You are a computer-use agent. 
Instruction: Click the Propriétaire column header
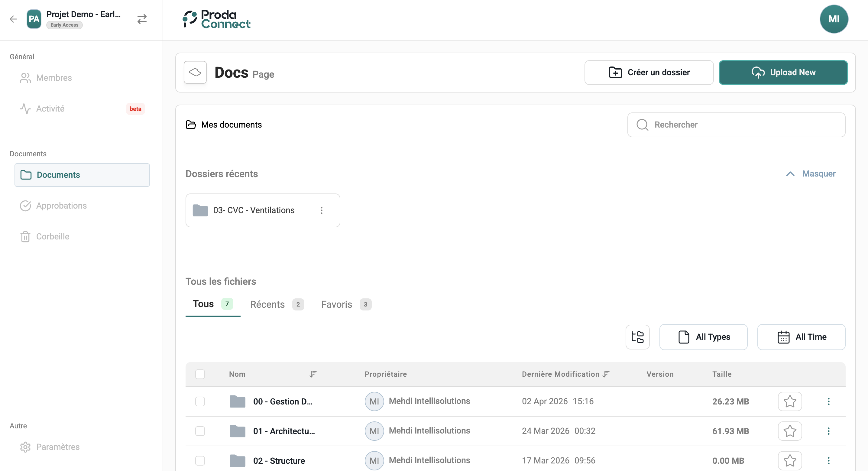point(385,374)
